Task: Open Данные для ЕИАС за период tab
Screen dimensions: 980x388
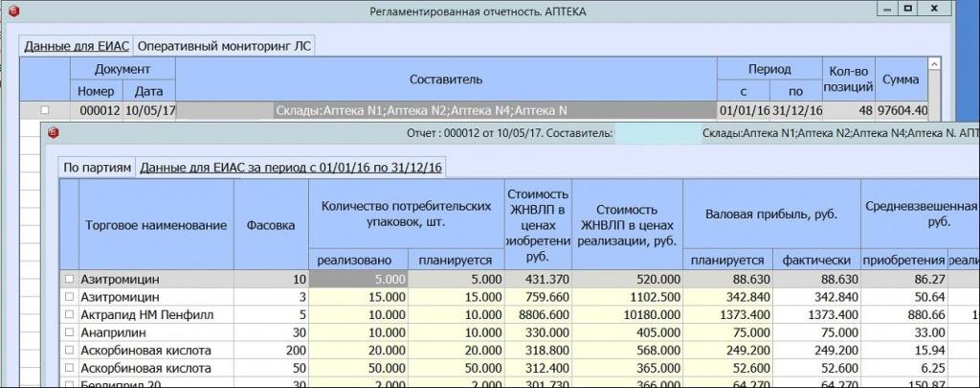Action: click(x=291, y=168)
